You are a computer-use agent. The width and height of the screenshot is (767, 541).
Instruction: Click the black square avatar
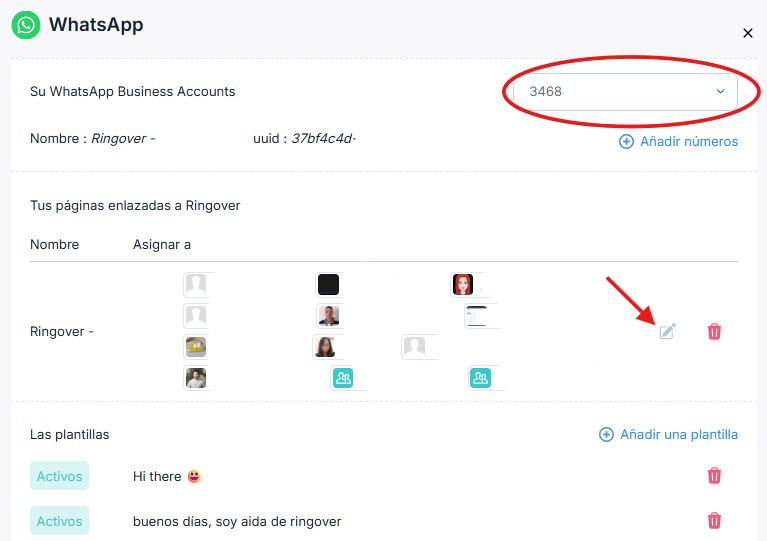328,285
